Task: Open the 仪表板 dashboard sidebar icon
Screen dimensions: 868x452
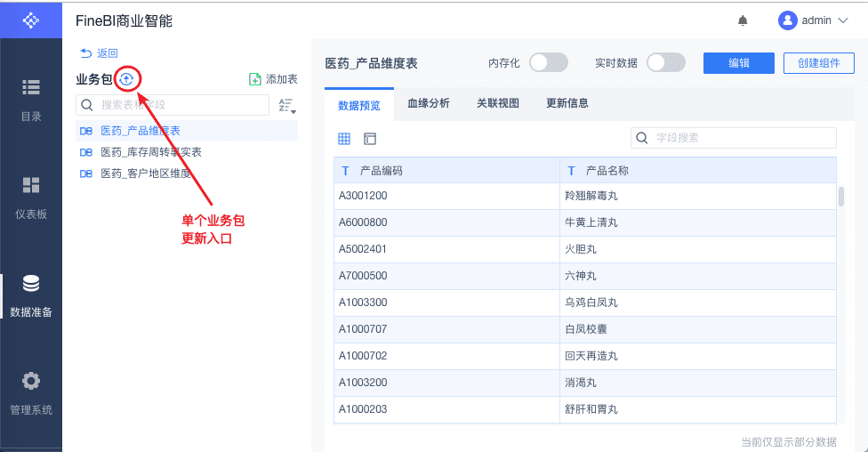Action: (x=31, y=185)
